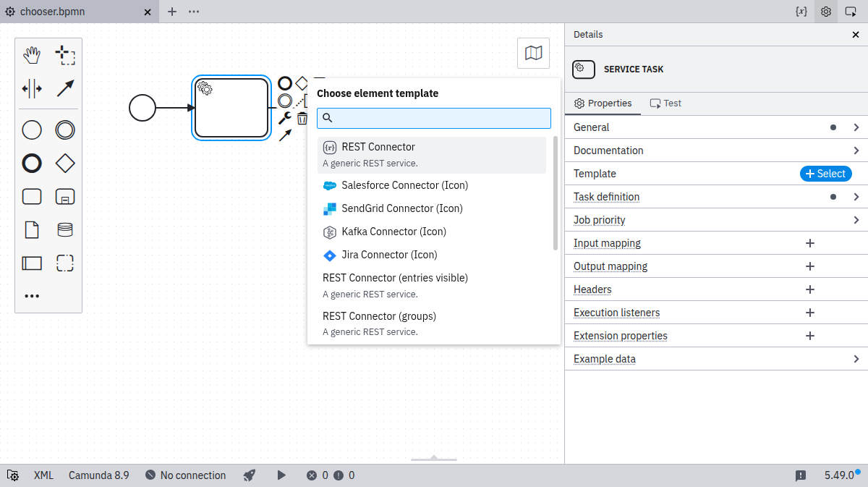This screenshot has width=868, height=487.
Task: Choose Kafka Connector (Icon) template
Action: click(432, 232)
